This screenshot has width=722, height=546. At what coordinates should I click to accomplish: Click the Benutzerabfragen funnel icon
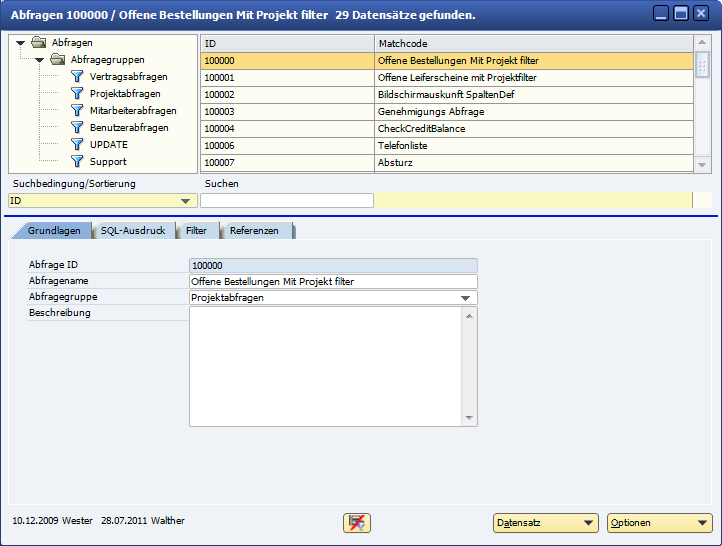point(77,128)
